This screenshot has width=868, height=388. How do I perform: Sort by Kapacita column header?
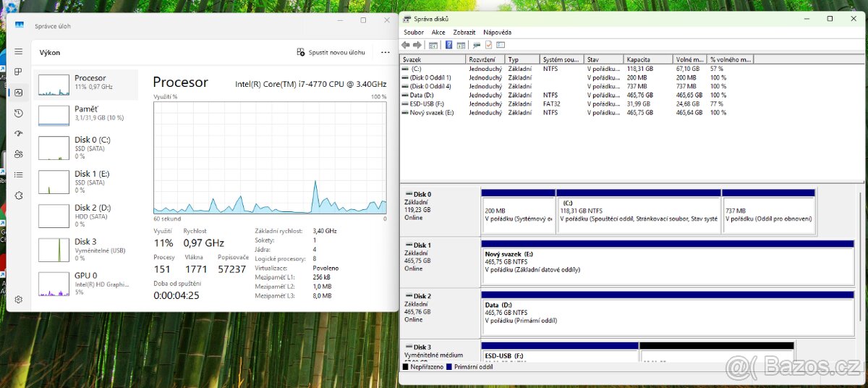(649, 59)
